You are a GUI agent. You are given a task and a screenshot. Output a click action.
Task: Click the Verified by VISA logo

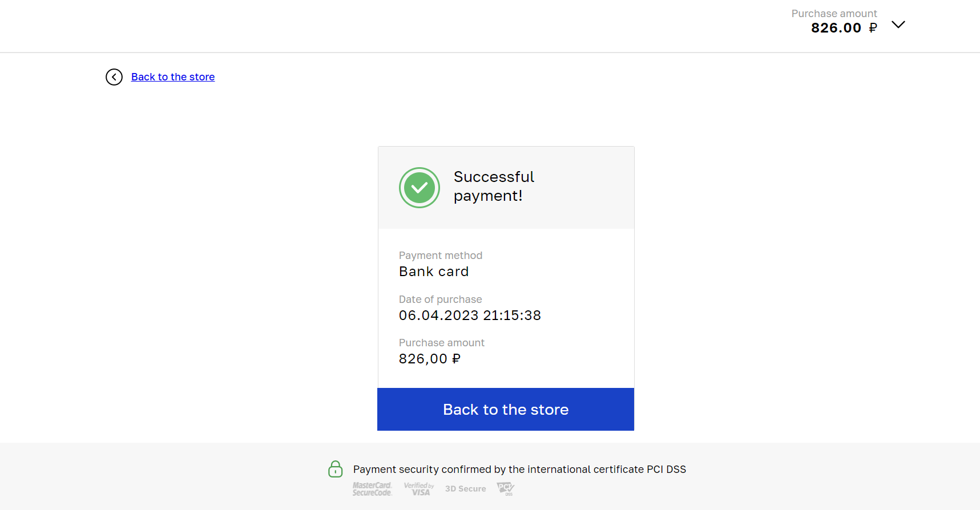419,489
